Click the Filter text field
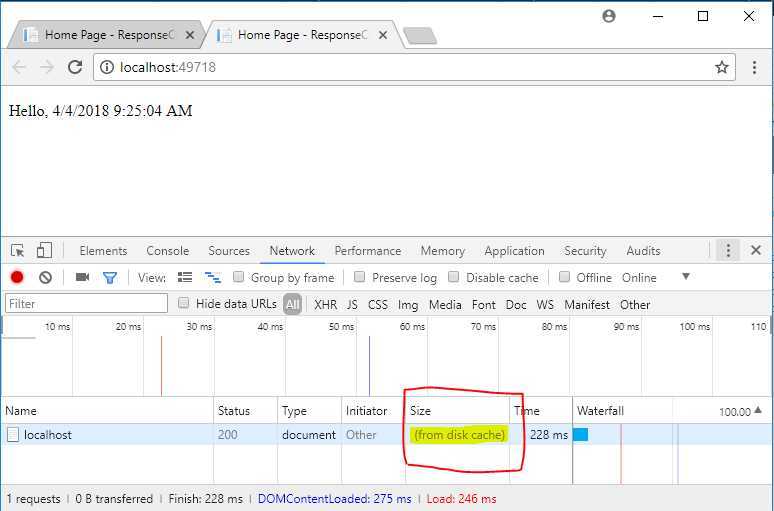Viewport: 774px width, 511px height. pyautogui.click(x=87, y=303)
